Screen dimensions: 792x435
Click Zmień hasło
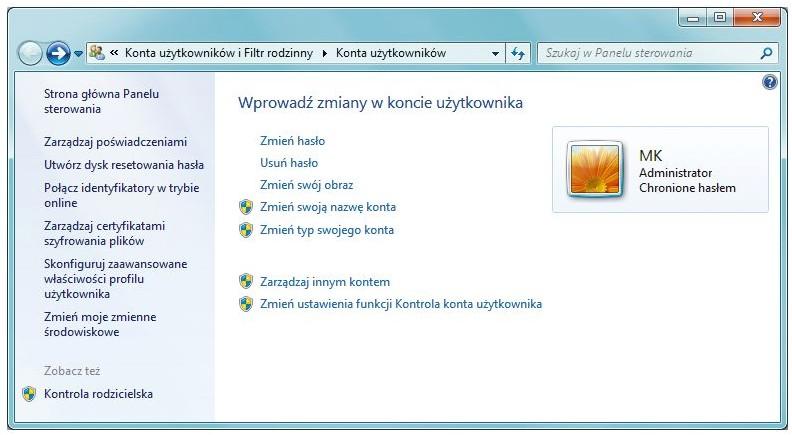(x=292, y=141)
